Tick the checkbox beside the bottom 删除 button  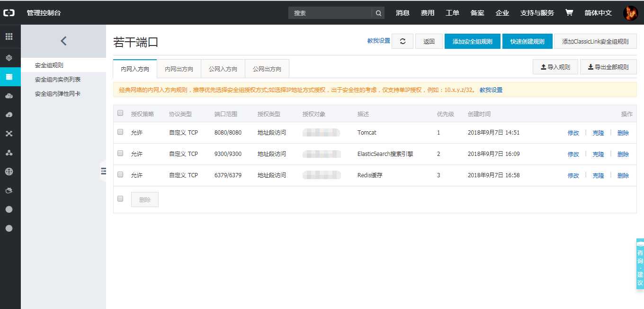(x=120, y=199)
